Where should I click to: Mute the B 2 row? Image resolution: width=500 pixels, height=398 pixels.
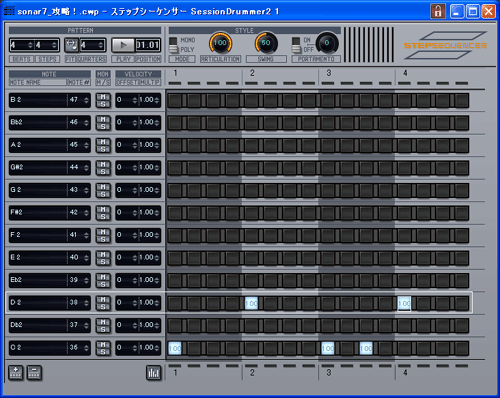[103, 97]
